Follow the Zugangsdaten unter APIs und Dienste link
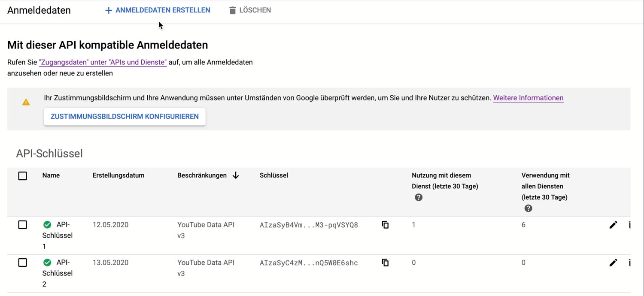644x296 pixels. tap(103, 62)
